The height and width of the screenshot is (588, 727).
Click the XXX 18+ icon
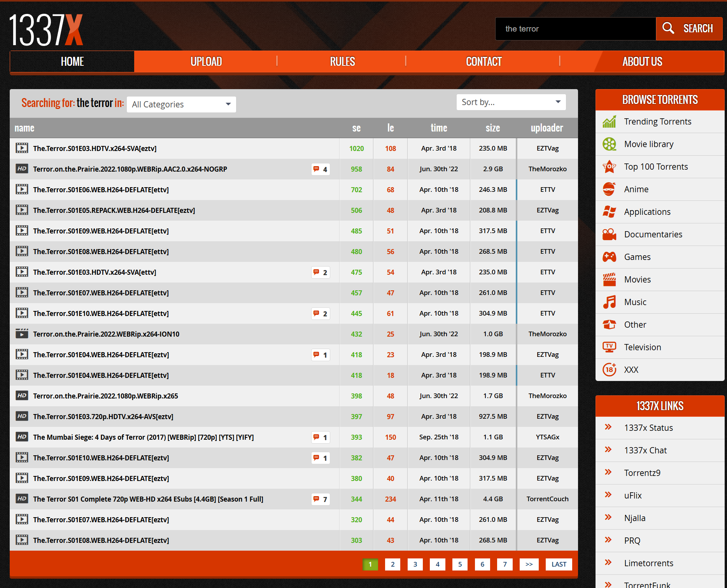[x=609, y=370]
